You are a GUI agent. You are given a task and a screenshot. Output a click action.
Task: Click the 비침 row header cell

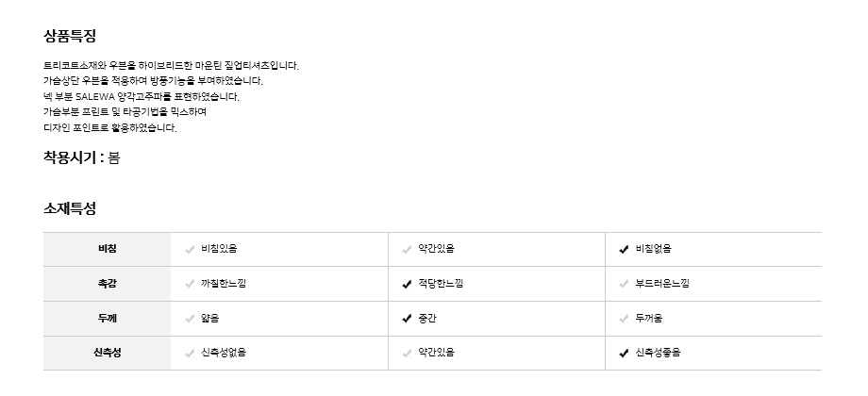[107, 249]
